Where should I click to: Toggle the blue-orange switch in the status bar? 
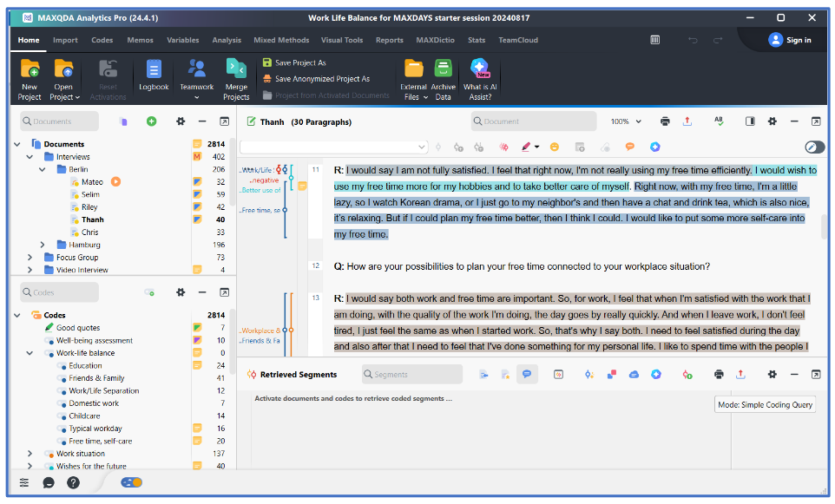pos(132,482)
